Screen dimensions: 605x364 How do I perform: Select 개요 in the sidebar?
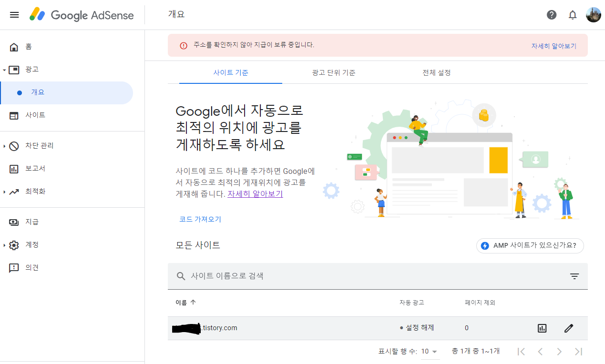(x=67, y=92)
